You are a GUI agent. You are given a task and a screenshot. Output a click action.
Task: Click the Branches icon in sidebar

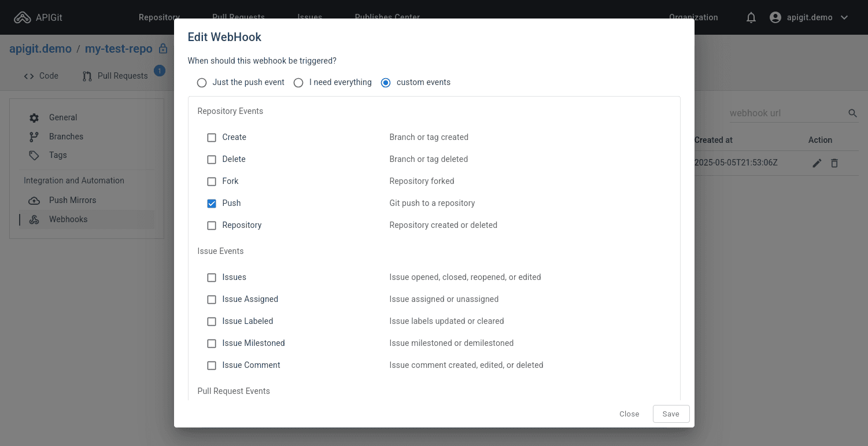34,137
